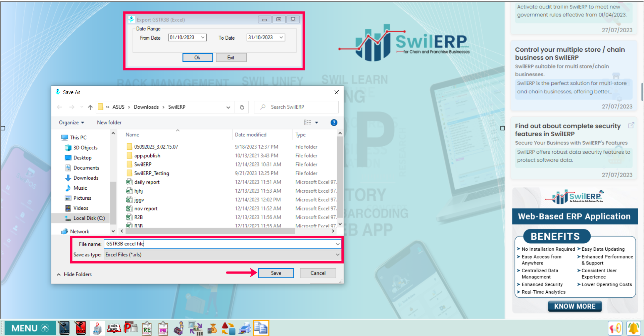This screenshot has width=644, height=336.
Task: Click Ok in Export GSTR3B dialog
Action: pos(197,58)
